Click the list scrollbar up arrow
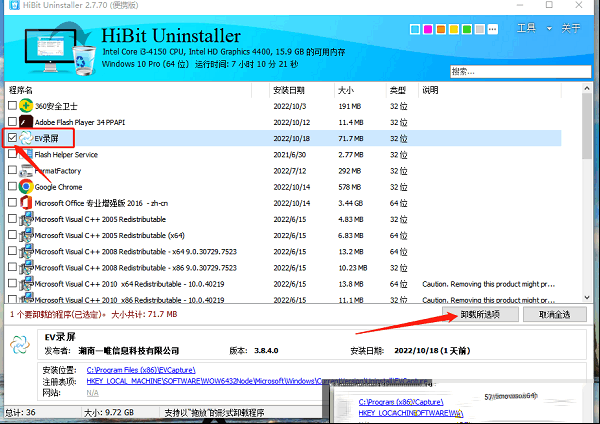The image size is (600, 424). 587,88
